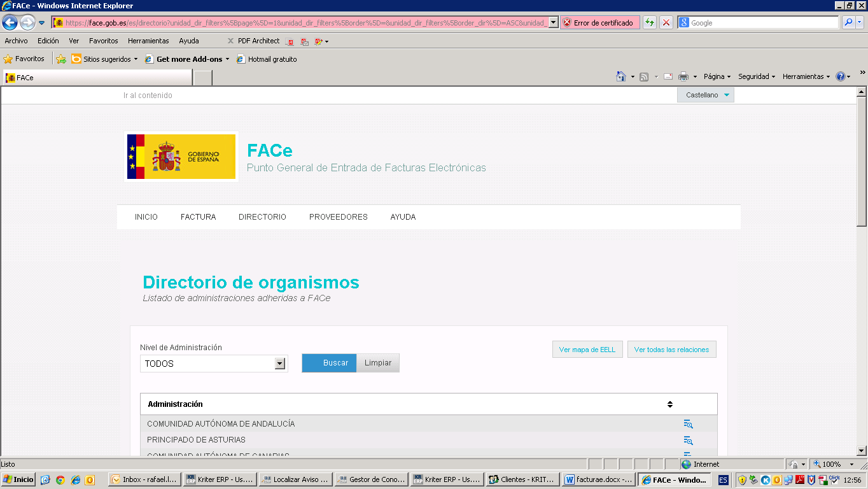View details of Comunidad Autónoma de Andalucía

(688, 424)
